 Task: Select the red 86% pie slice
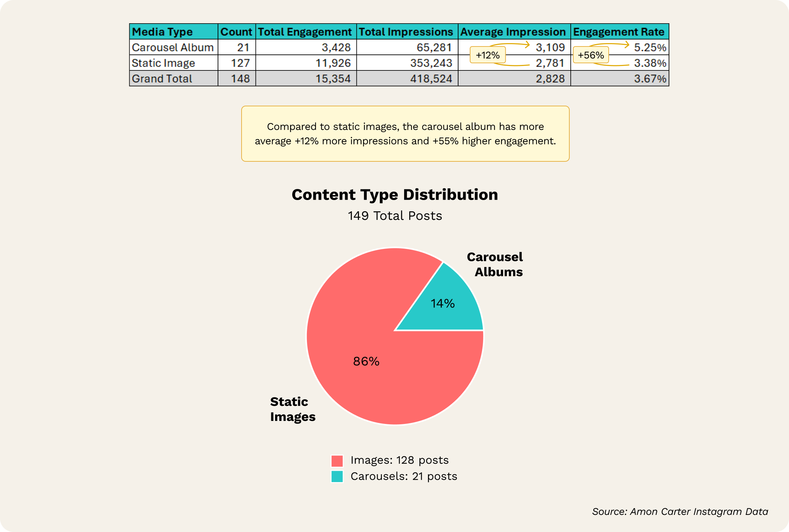click(x=366, y=361)
